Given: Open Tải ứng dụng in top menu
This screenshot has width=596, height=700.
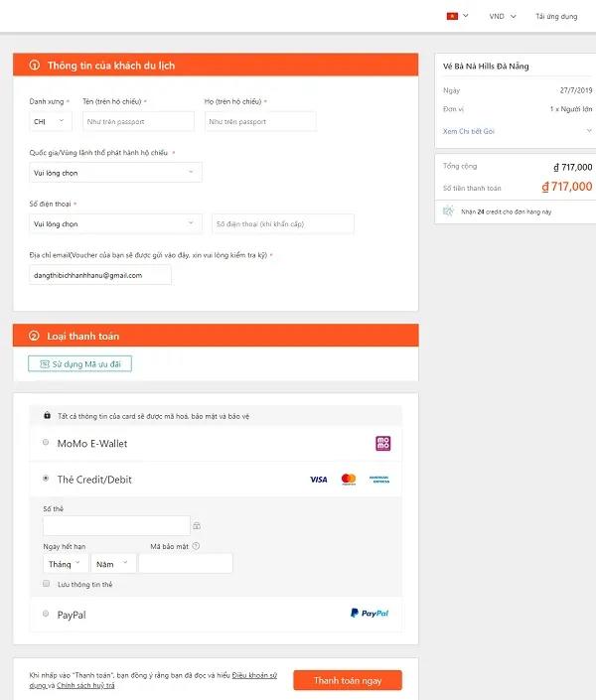Looking at the screenshot, I should tap(556, 16).
